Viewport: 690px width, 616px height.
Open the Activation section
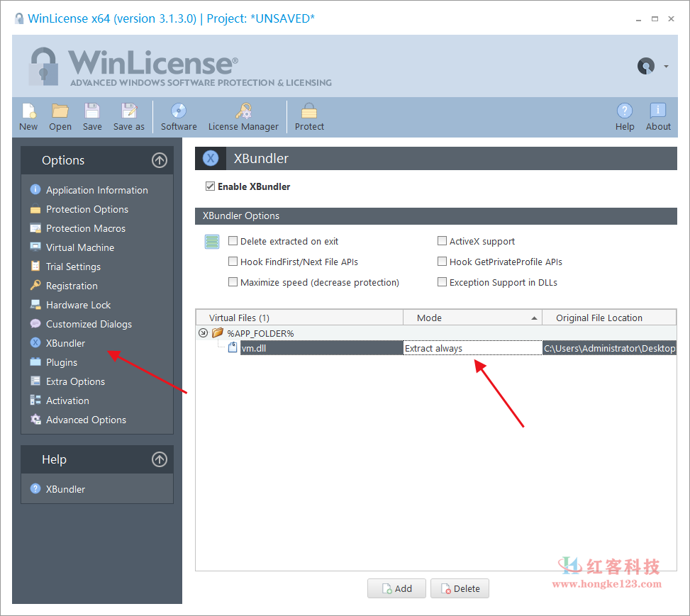click(67, 401)
